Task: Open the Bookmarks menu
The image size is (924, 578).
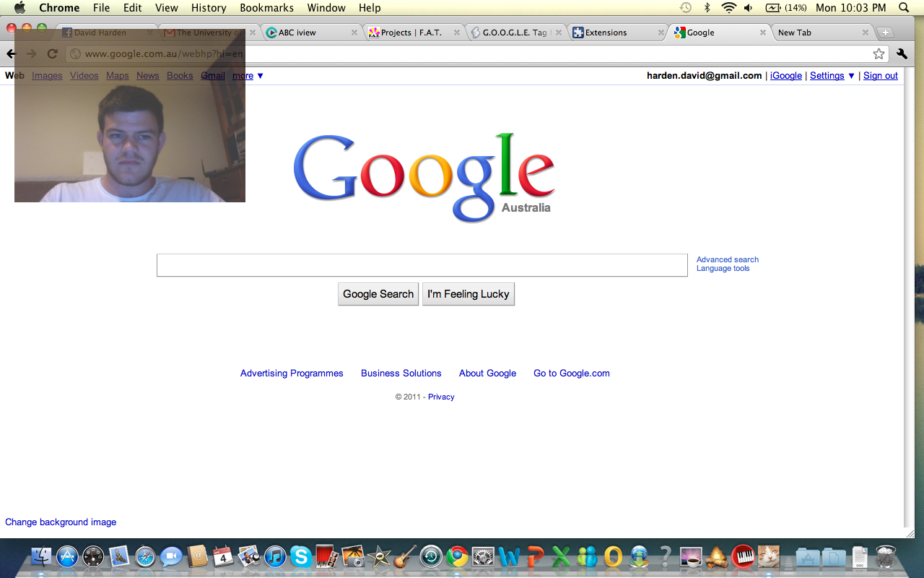Action: [266, 8]
